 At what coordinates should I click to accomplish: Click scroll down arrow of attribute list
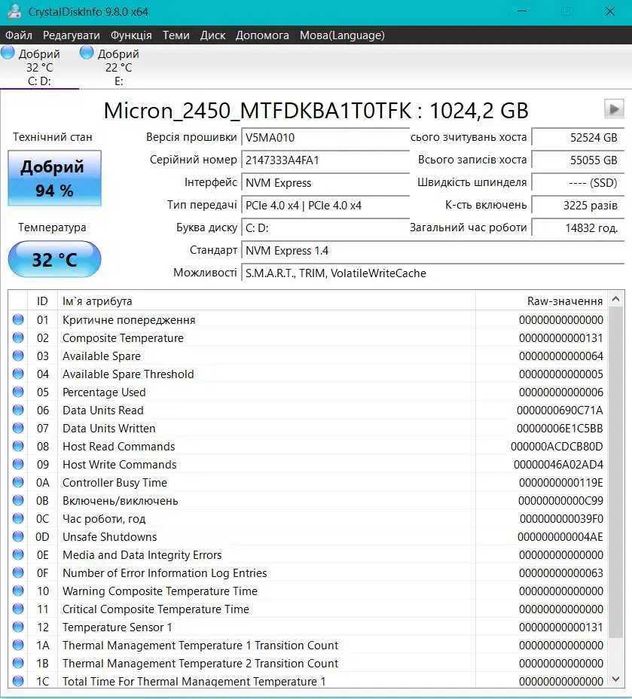[x=616, y=679]
